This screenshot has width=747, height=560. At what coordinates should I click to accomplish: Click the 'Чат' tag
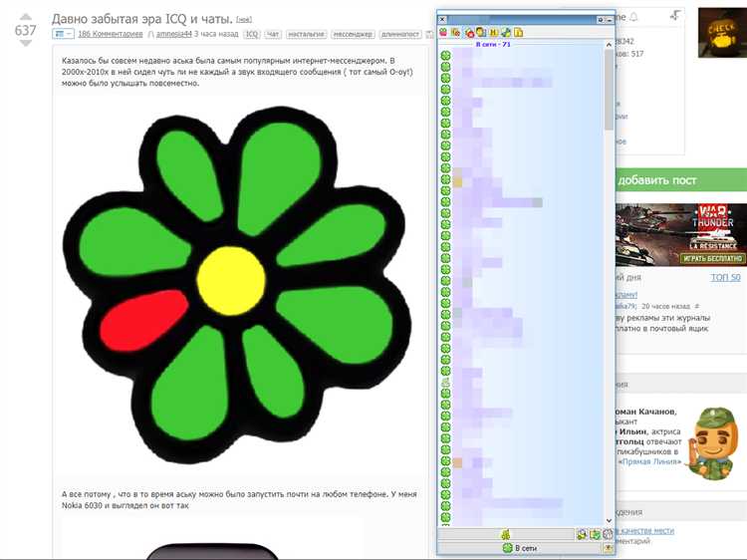[273, 34]
